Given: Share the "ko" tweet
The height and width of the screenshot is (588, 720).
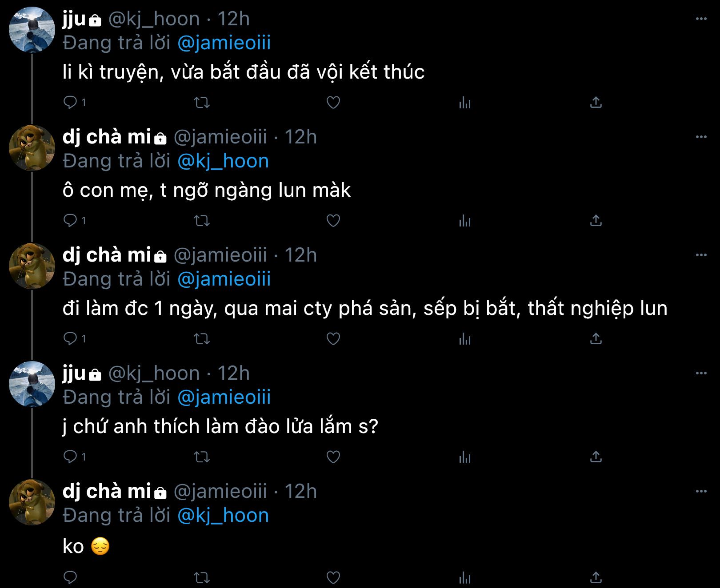Looking at the screenshot, I should point(596,577).
